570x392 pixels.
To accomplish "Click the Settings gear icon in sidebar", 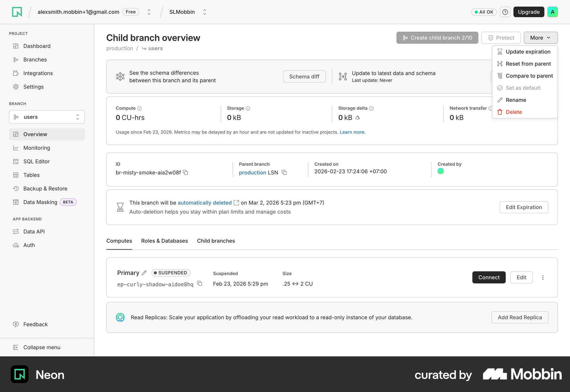I will [16, 87].
